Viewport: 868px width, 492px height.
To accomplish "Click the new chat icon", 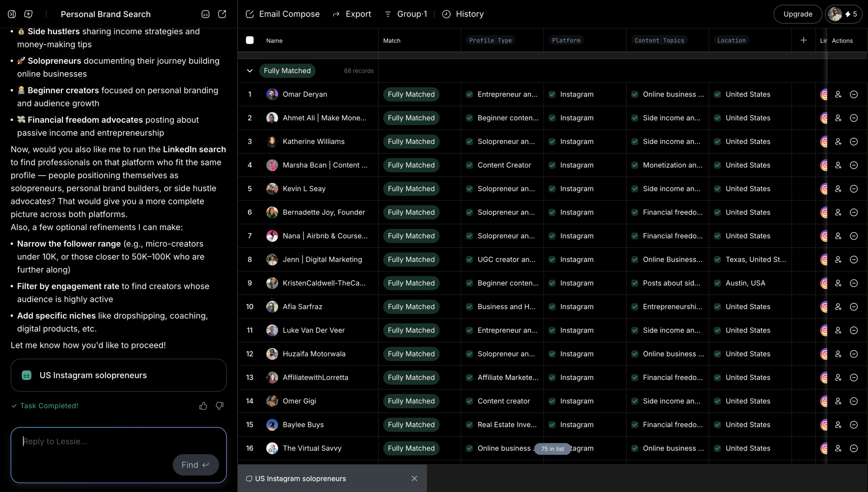I will coord(28,14).
